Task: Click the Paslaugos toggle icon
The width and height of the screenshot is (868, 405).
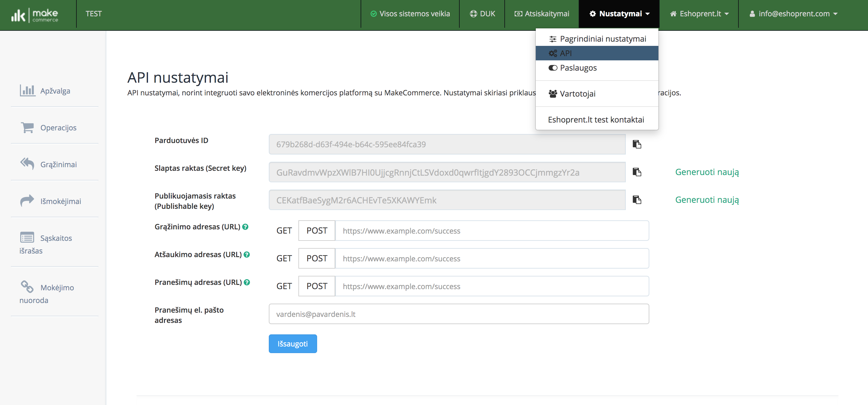Action: pos(553,68)
